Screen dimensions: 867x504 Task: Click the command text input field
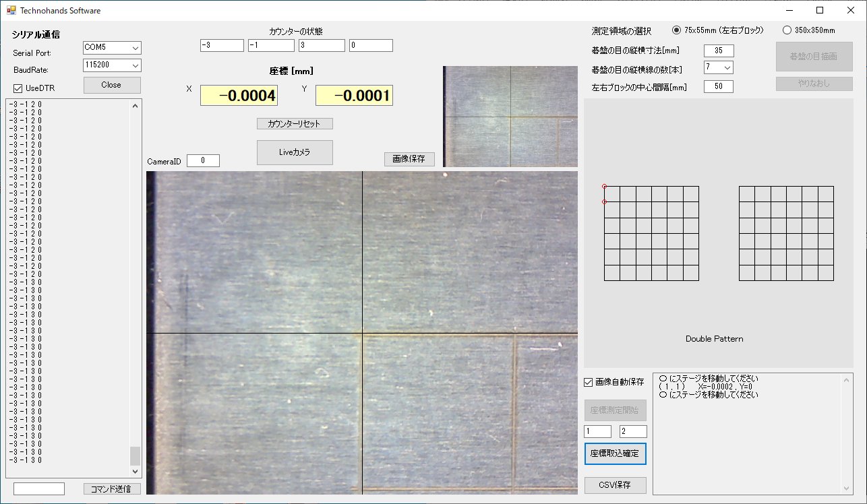click(39, 489)
